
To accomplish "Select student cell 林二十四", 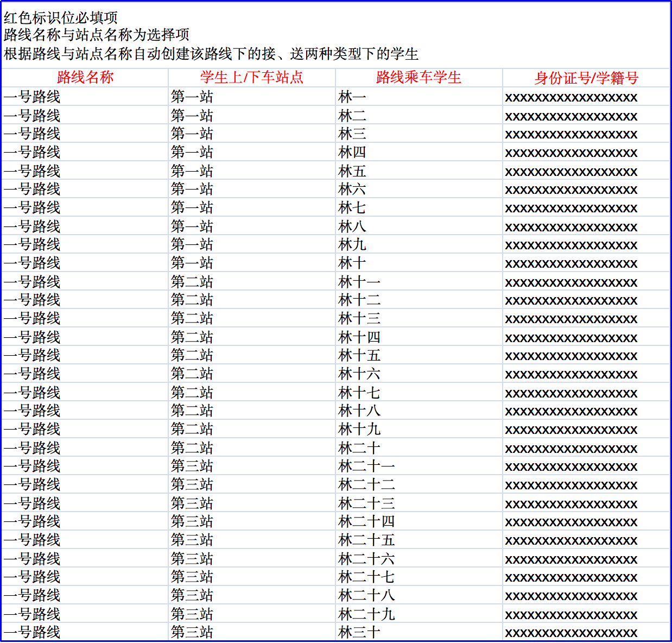I will pyautogui.click(x=419, y=521).
